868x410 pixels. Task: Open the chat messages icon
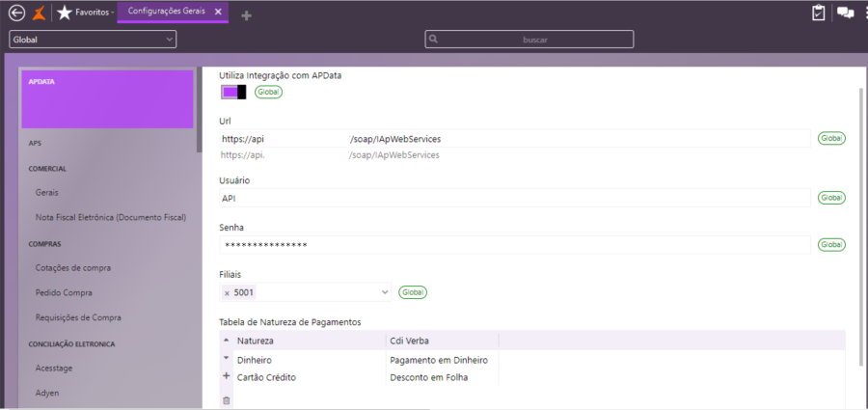point(845,13)
